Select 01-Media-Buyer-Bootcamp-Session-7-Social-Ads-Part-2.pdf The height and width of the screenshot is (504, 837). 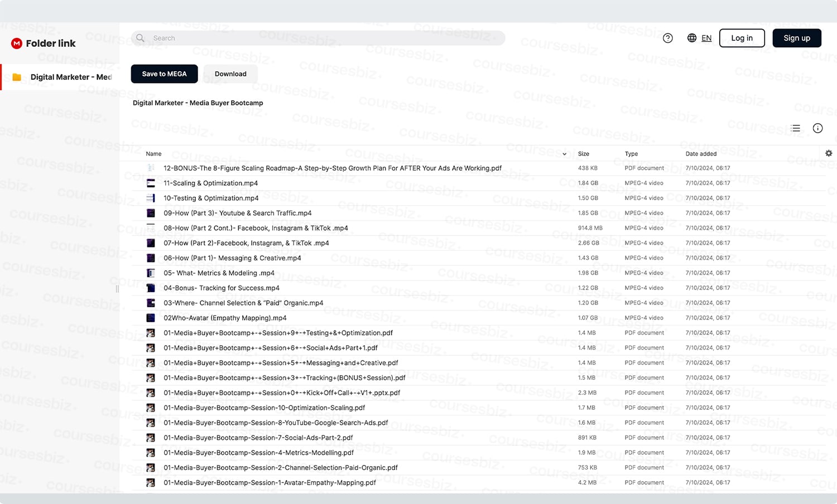coord(258,438)
